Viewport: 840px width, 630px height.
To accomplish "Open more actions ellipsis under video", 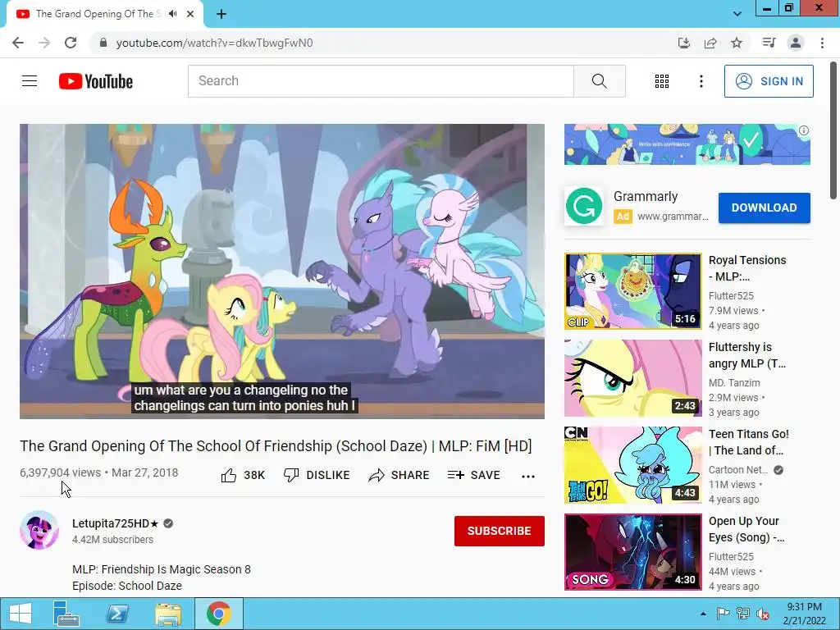I will click(528, 477).
